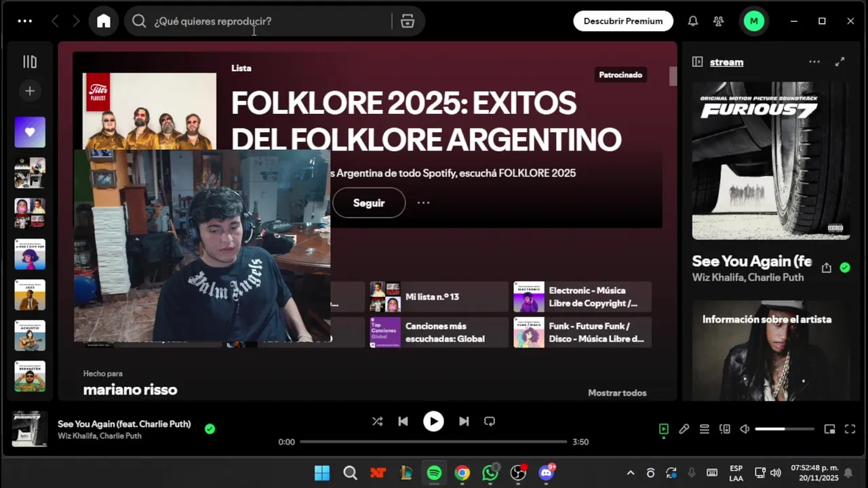The width and height of the screenshot is (868, 488).
Task: Toggle saved checkmark in Now Playing panel
Action: tap(845, 268)
